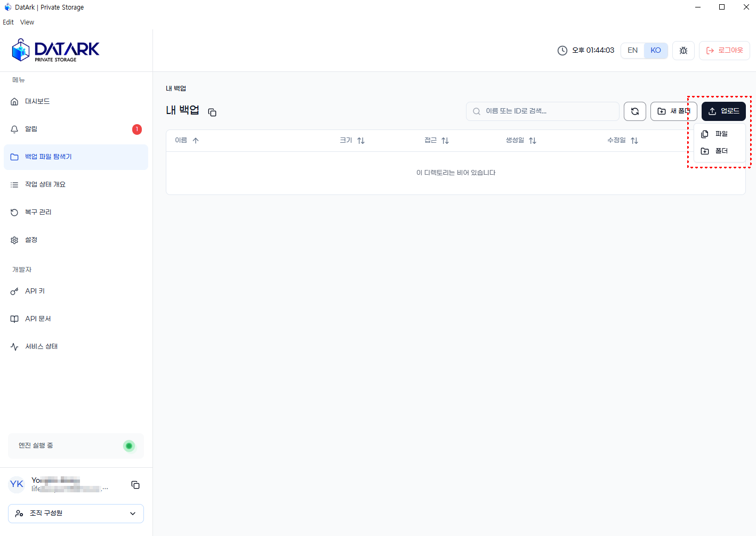
Task: Click the red notification badge on 알림
Action: click(x=137, y=129)
